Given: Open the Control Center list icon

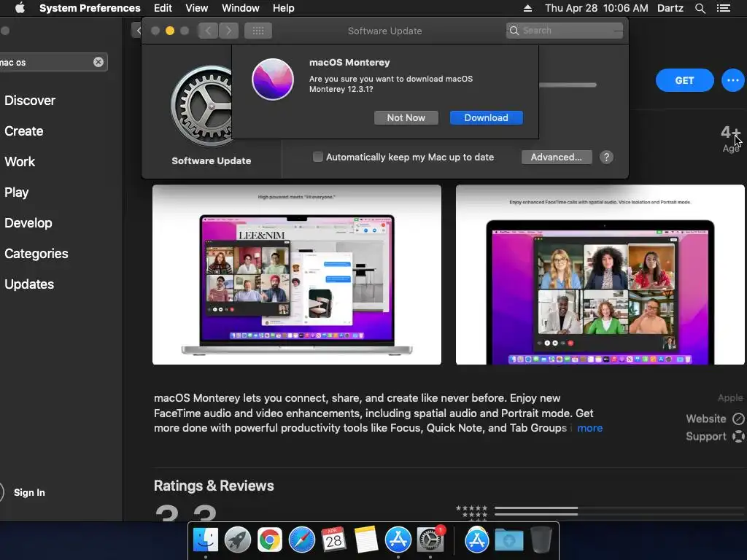Looking at the screenshot, I should coord(723,8).
